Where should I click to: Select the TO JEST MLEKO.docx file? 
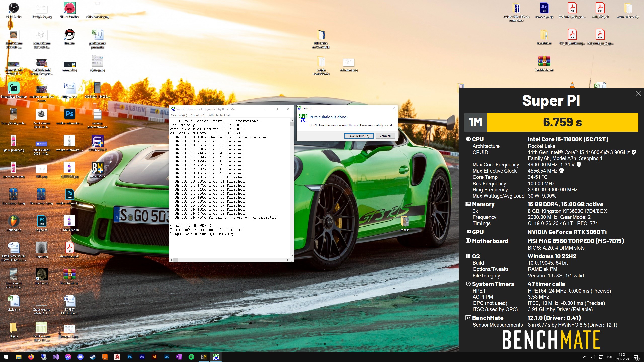(x=70, y=305)
